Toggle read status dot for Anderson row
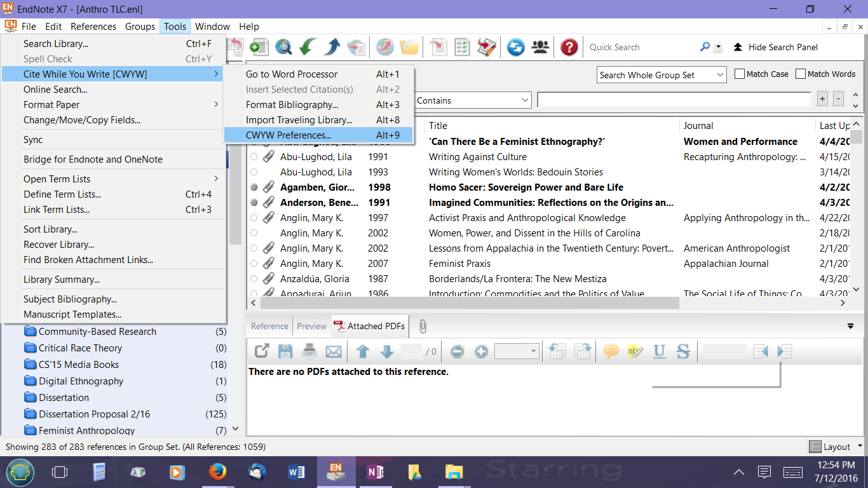Viewport: 868px width, 488px height. click(x=254, y=203)
